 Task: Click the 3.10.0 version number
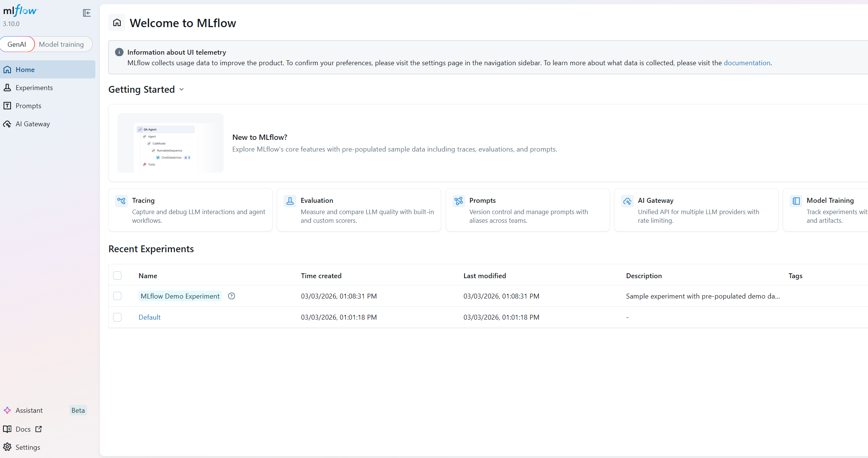point(11,24)
